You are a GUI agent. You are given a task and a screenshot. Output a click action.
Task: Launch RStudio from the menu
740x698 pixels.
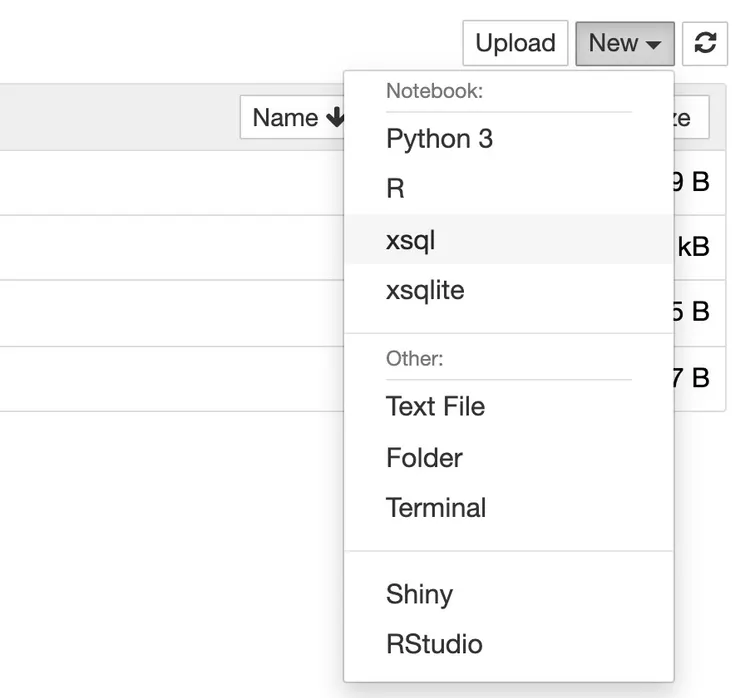click(434, 644)
